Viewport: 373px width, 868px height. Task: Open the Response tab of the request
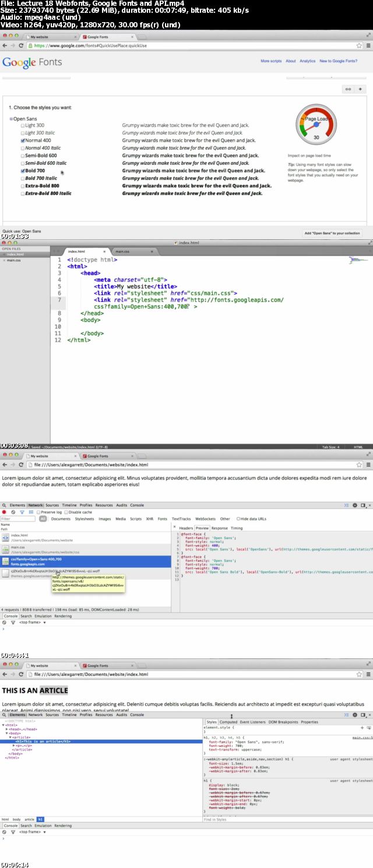(x=220, y=528)
